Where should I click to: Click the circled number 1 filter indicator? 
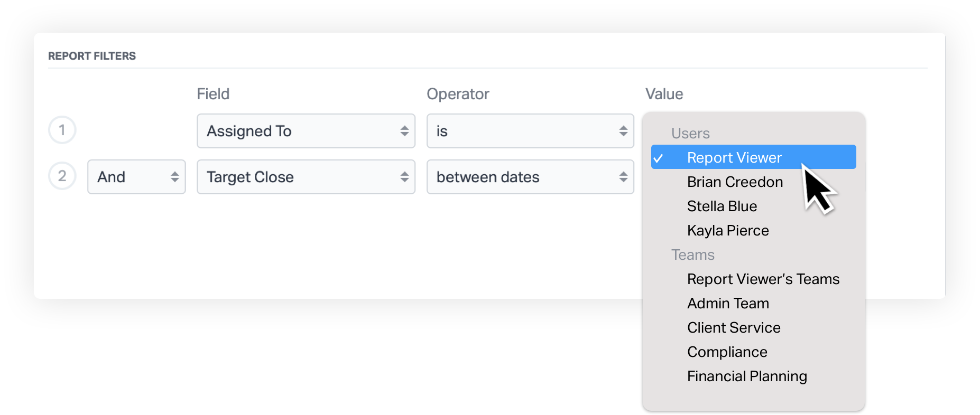[x=62, y=130]
